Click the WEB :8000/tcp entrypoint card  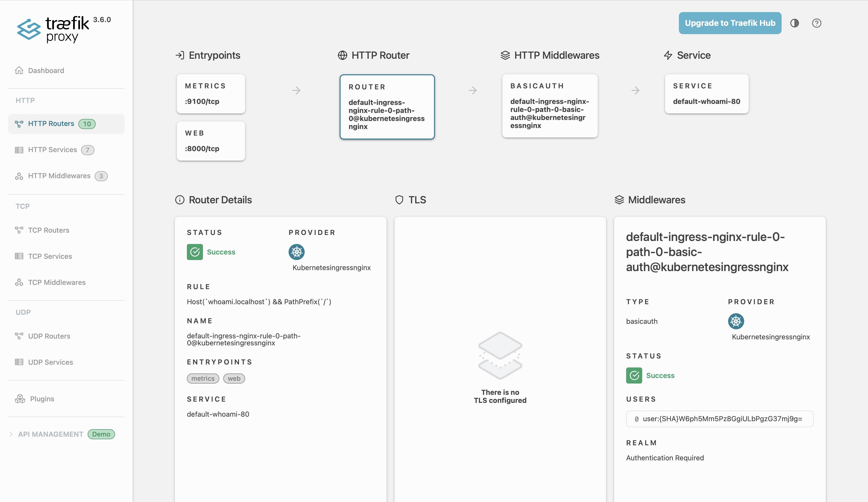tap(210, 141)
